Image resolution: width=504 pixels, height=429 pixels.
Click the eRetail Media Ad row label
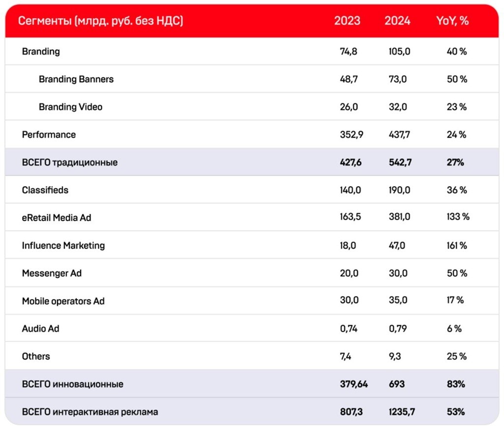pyautogui.click(x=57, y=218)
